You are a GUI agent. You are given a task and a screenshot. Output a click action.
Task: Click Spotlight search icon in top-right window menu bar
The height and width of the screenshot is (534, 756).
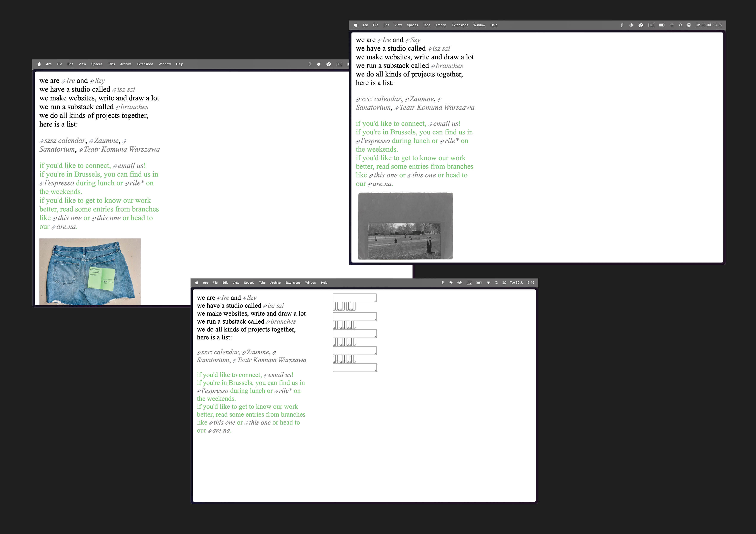point(681,25)
